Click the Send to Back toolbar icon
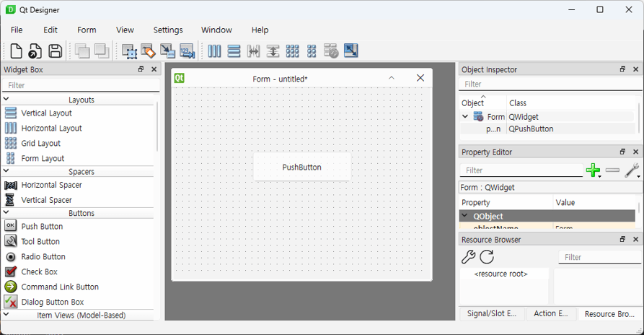 tap(82, 51)
